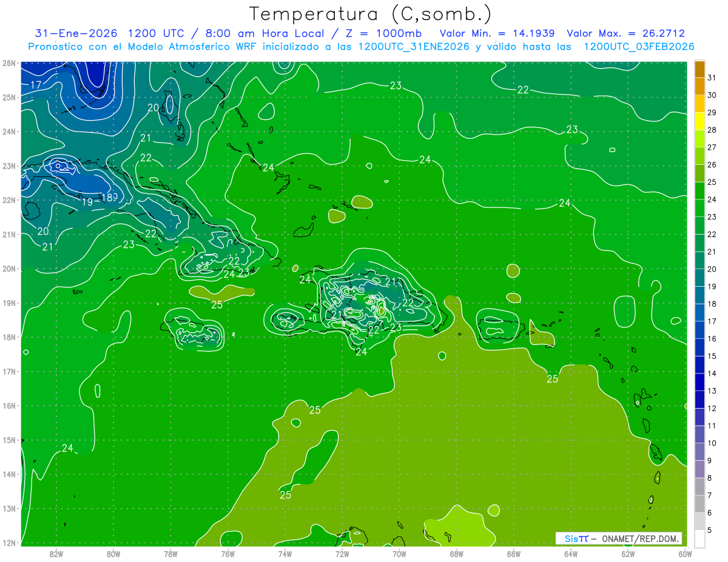Click the '68W' longitude axis label
728x562 pixels.
pos(456,554)
